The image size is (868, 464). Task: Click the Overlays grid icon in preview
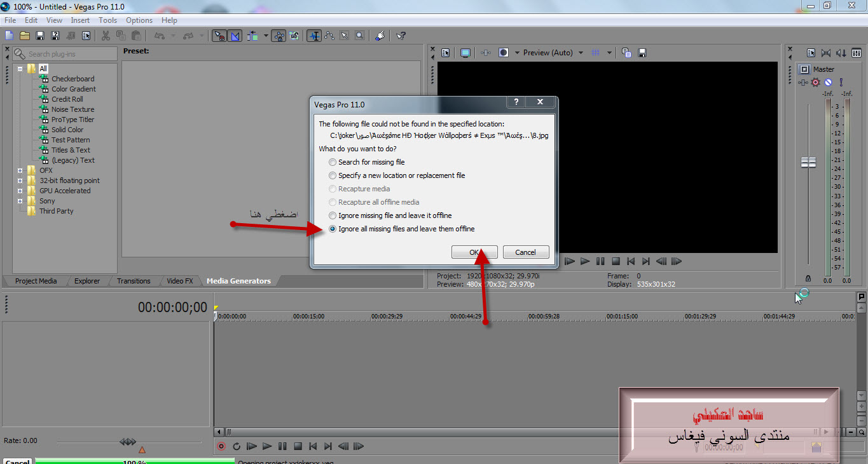pos(595,53)
